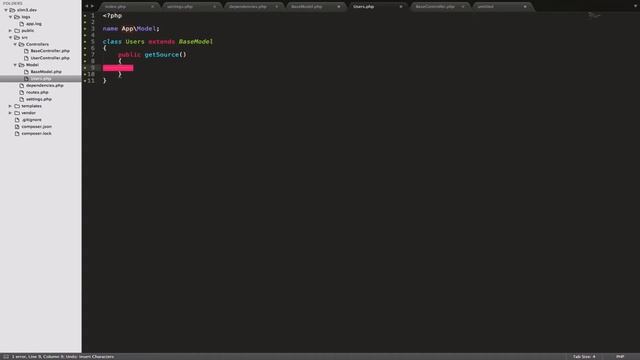Image resolution: width=640 pixels, height=360 pixels.
Task: Expand the public folder
Action: pyautogui.click(x=11, y=31)
